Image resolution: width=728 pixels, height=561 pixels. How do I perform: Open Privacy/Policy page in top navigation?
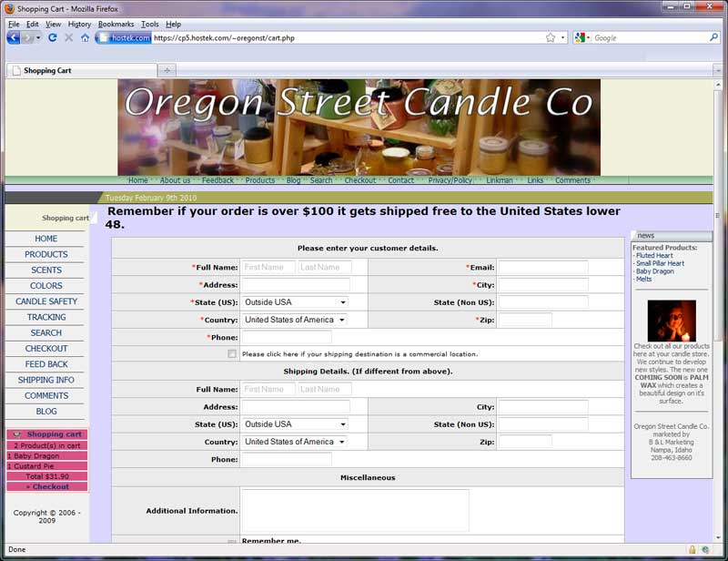point(450,180)
